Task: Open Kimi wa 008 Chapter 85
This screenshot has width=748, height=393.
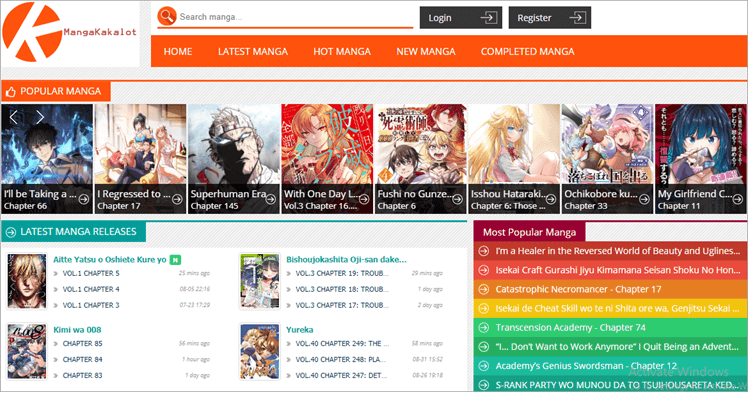Action: (83, 343)
